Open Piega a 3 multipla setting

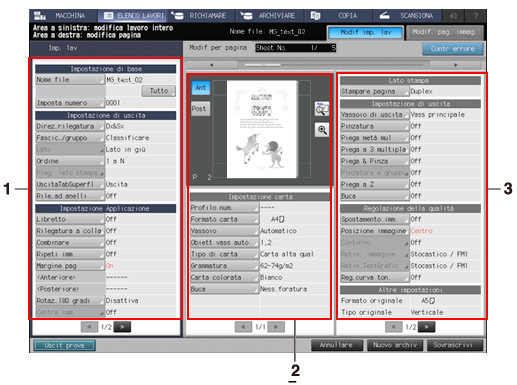[375, 150]
